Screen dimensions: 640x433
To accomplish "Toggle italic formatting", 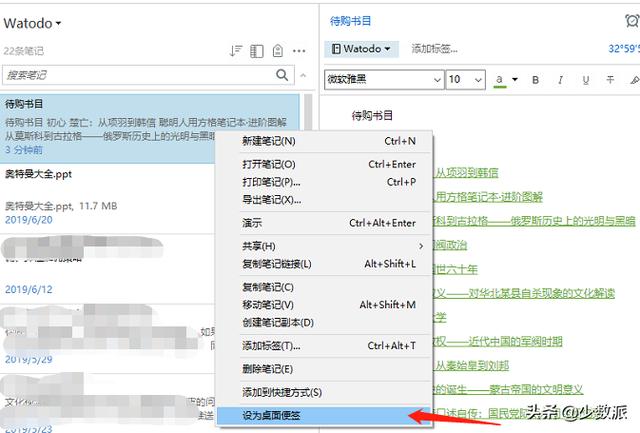I will [560, 80].
